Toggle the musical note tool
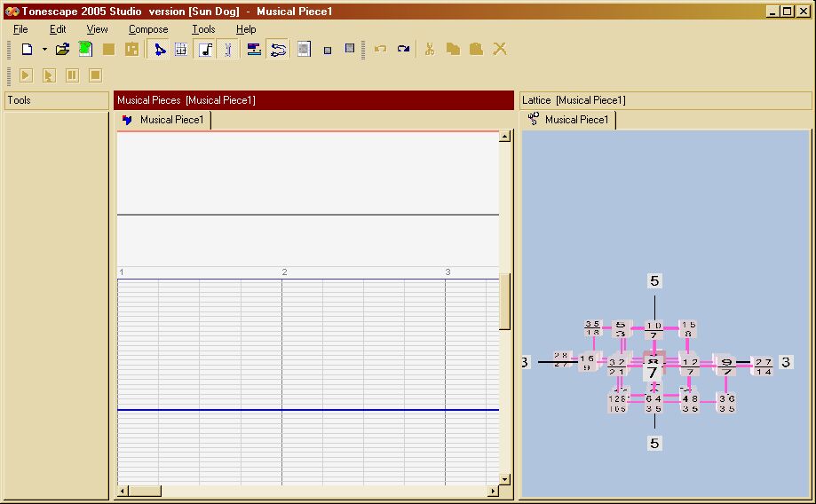Screen dimensions: 816x504 tap(206, 50)
